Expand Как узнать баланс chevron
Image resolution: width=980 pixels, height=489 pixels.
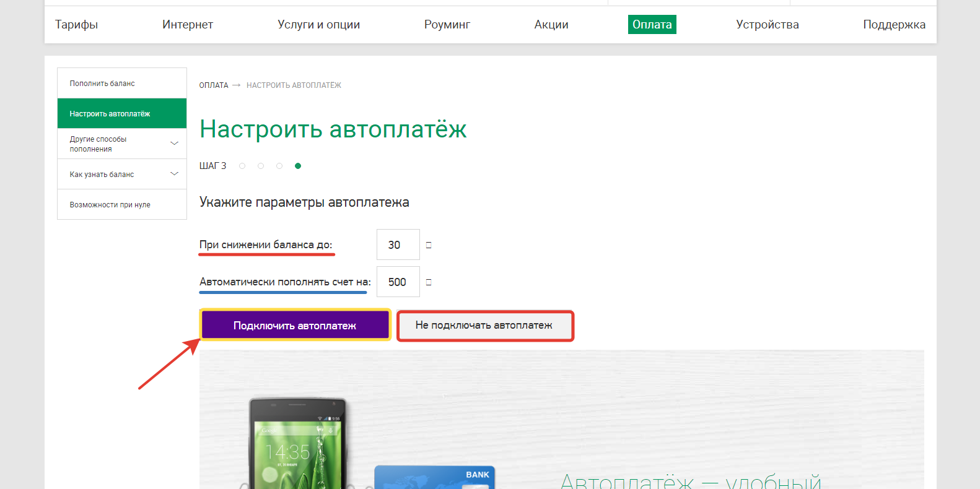pyautogui.click(x=174, y=174)
